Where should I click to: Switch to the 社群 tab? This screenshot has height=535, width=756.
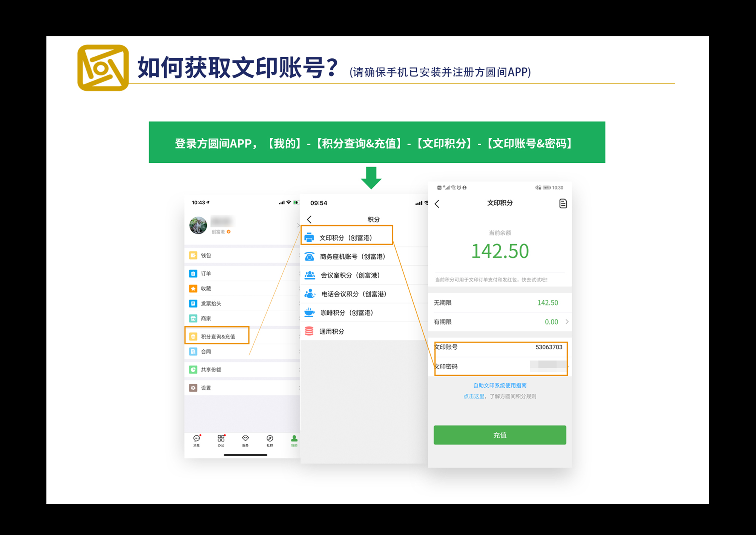[270, 440]
